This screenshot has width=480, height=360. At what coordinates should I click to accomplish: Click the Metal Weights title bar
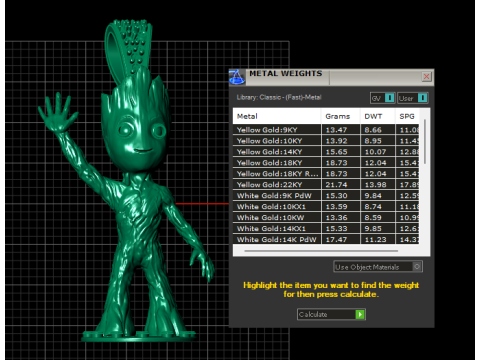tap(332, 77)
